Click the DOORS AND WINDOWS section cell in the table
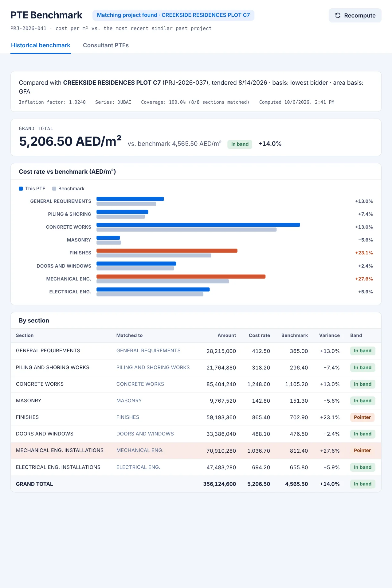The height and width of the screenshot is (588, 392). coord(45,434)
